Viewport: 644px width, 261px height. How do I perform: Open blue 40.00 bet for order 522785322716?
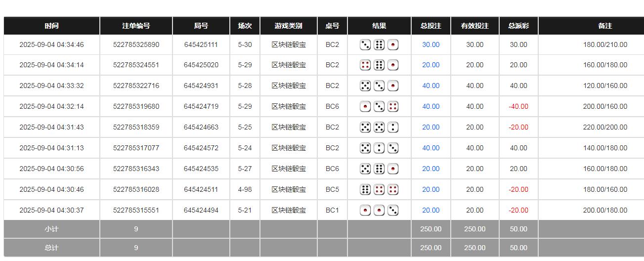click(x=430, y=86)
